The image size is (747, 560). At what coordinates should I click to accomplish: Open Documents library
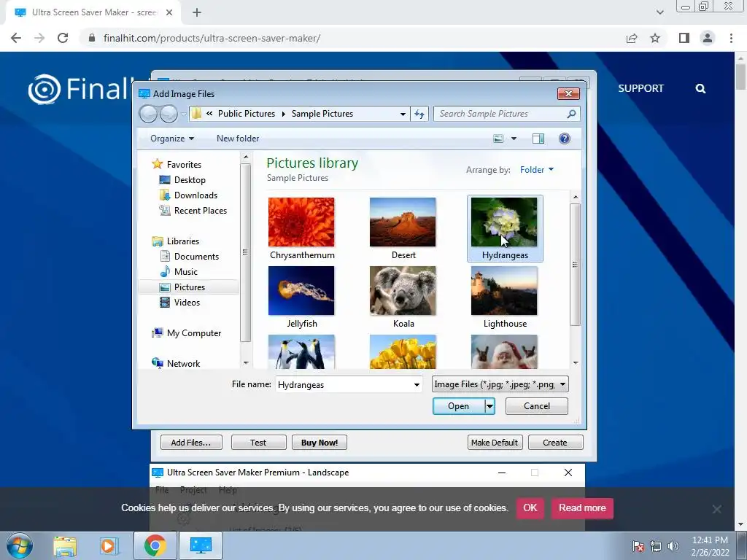196,257
